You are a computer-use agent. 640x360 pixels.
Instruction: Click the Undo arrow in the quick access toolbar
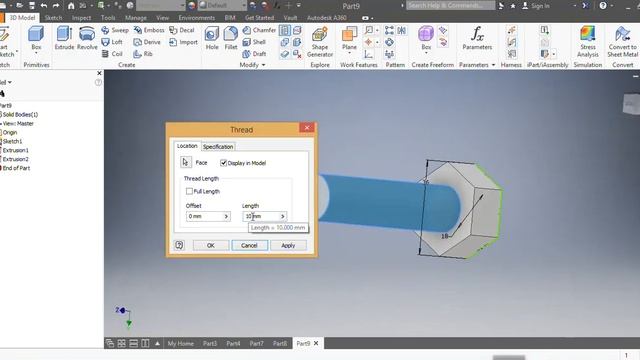pos(44,6)
